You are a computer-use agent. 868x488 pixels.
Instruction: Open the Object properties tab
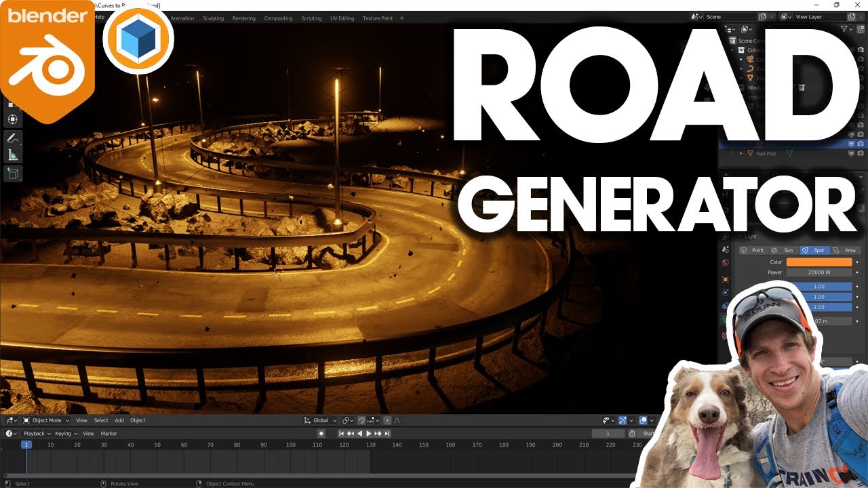click(x=725, y=279)
